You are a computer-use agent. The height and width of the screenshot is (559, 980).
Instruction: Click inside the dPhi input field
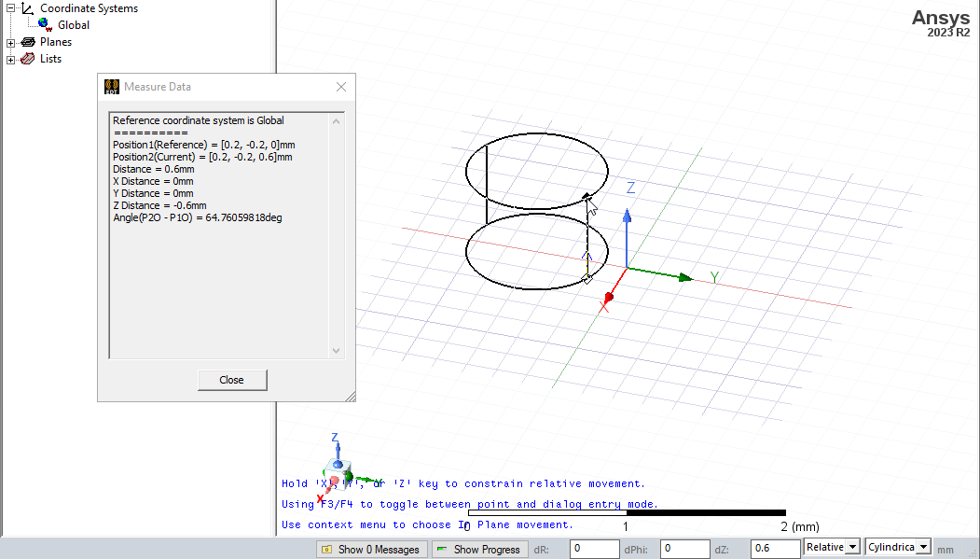point(684,548)
